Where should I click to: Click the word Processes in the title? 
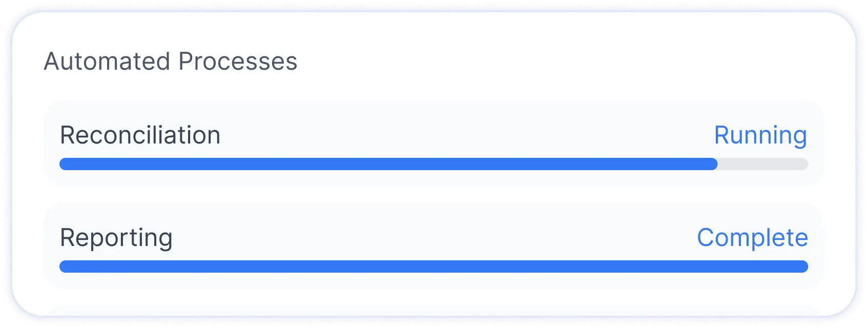tap(238, 61)
